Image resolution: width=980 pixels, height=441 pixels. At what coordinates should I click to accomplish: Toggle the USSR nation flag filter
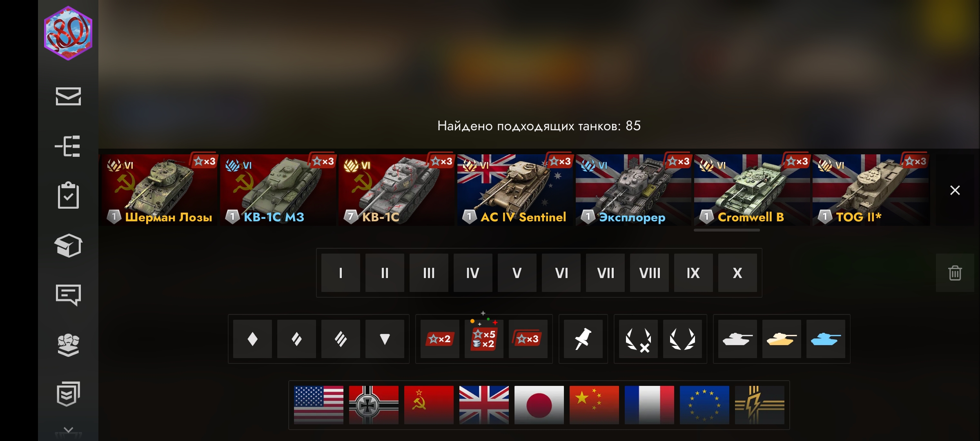(x=429, y=405)
